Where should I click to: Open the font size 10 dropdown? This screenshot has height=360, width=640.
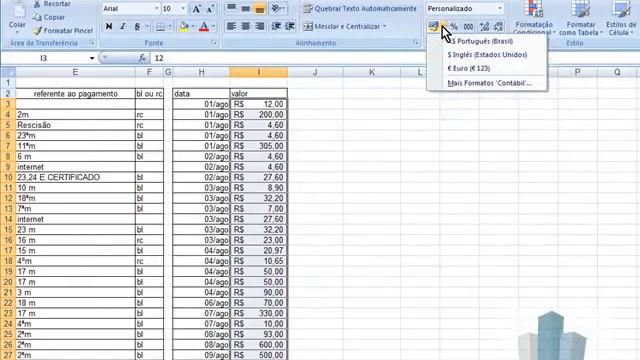click(x=183, y=9)
